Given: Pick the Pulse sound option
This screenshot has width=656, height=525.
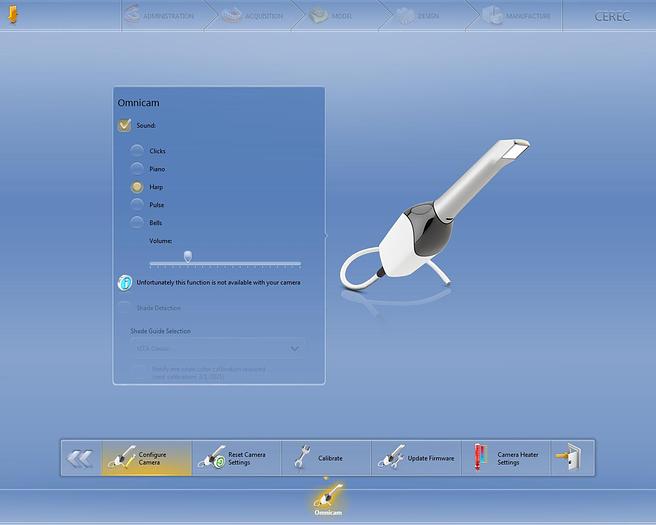Looking at the screenshot, I should (x=136, y=205).
